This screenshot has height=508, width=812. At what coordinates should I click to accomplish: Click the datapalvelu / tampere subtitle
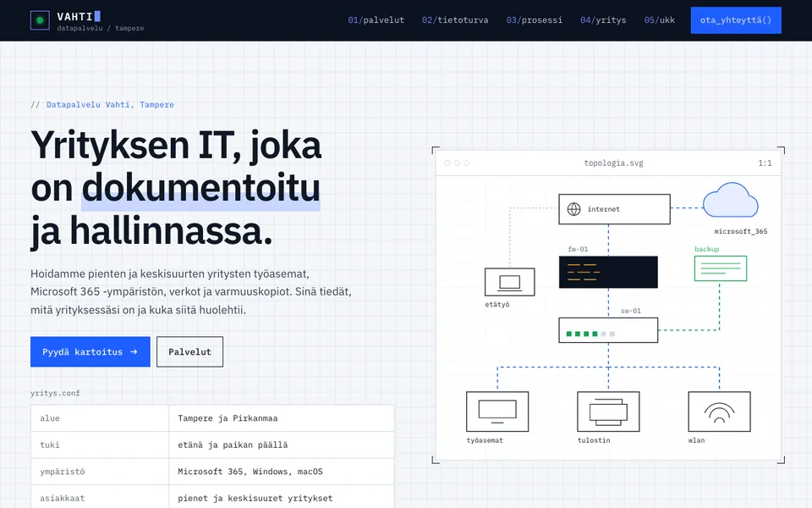101,28
